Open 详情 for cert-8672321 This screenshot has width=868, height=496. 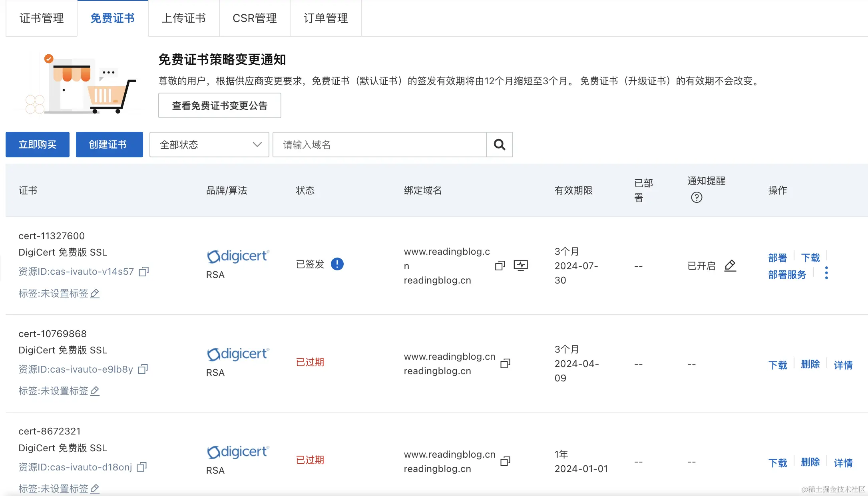tap(843, 462)
